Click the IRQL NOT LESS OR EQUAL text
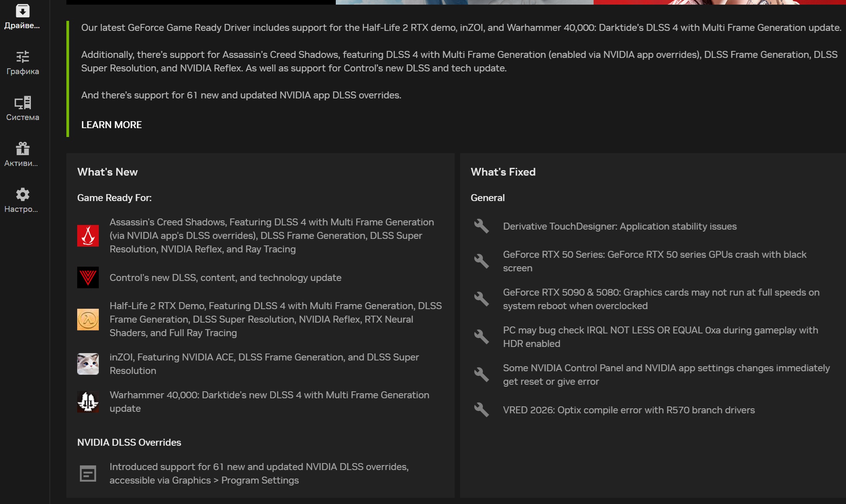 [660, 337]
